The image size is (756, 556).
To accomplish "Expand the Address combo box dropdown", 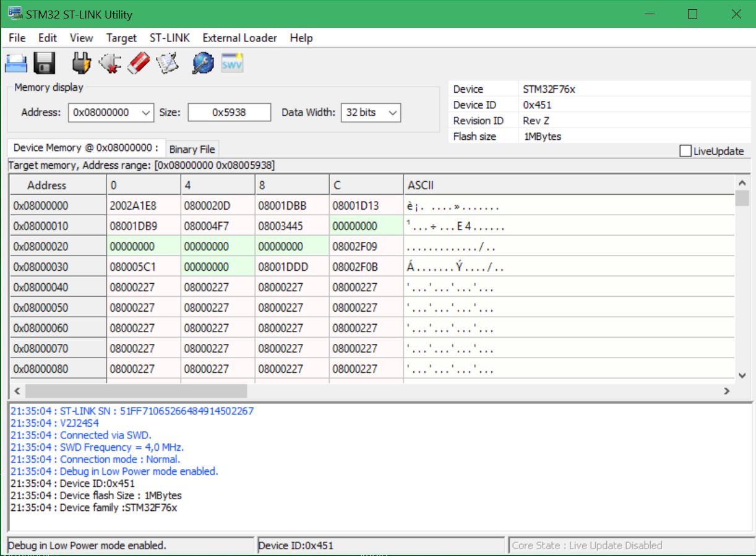I will pos(146,113).
